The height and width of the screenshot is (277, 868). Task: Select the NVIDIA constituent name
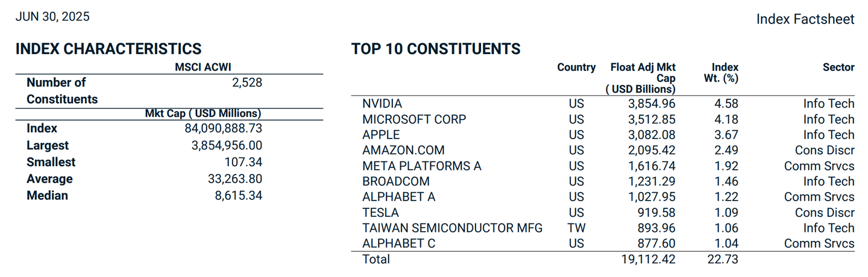(x=382, y=104)
